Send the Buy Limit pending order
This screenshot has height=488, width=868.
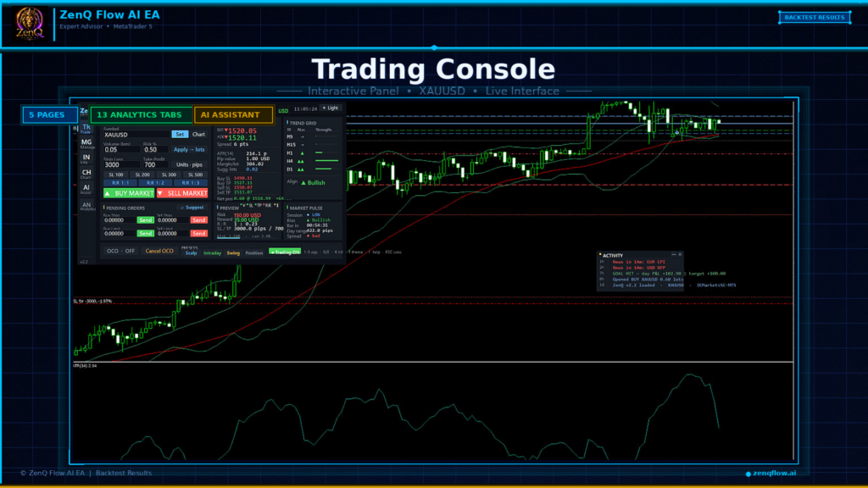pos(146,234)
